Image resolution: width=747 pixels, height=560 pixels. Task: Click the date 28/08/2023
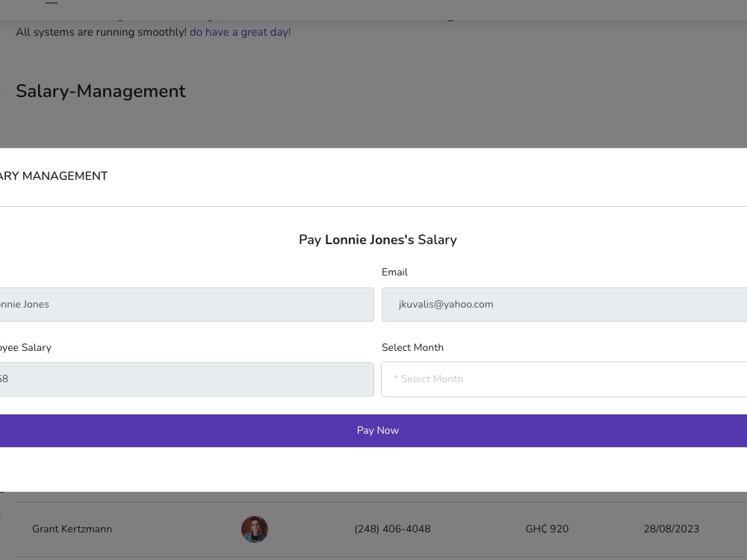[x=672, y=529]
